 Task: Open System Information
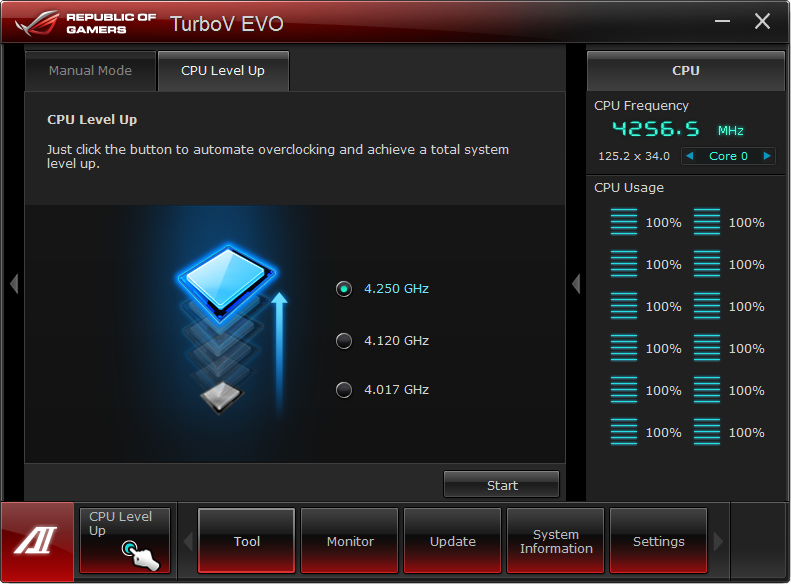coord(555,541)
